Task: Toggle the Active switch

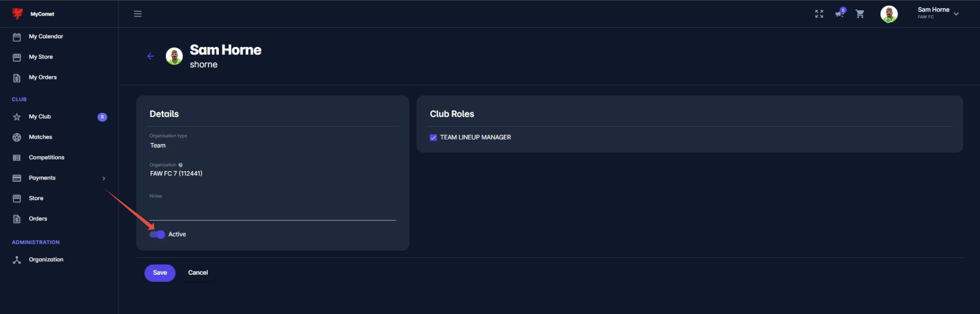Action: [x=157, y=235]
